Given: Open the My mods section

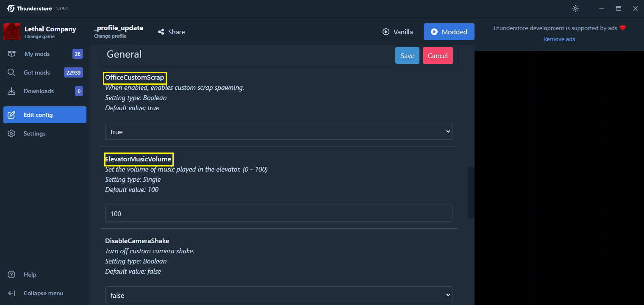Looking at the screenshot, I should tap(45, 54).
